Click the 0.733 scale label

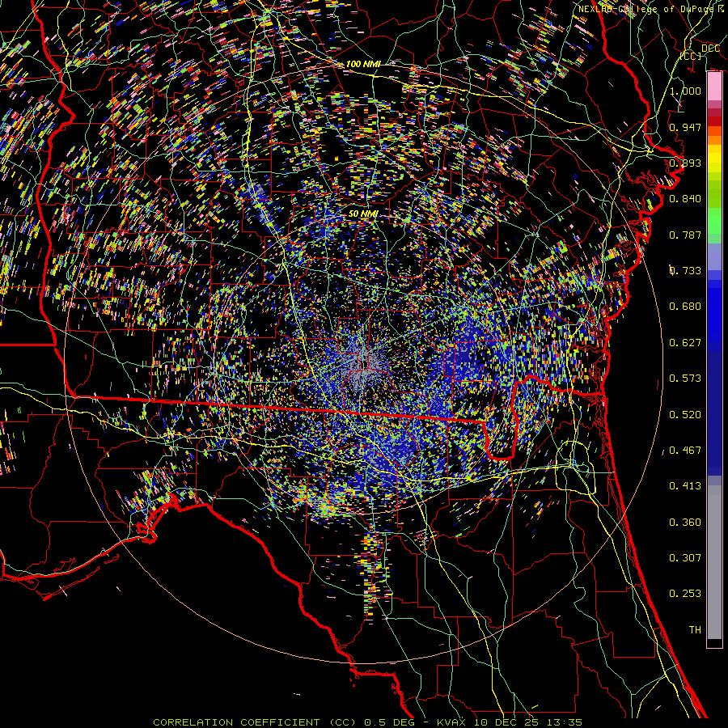[685, 271]
